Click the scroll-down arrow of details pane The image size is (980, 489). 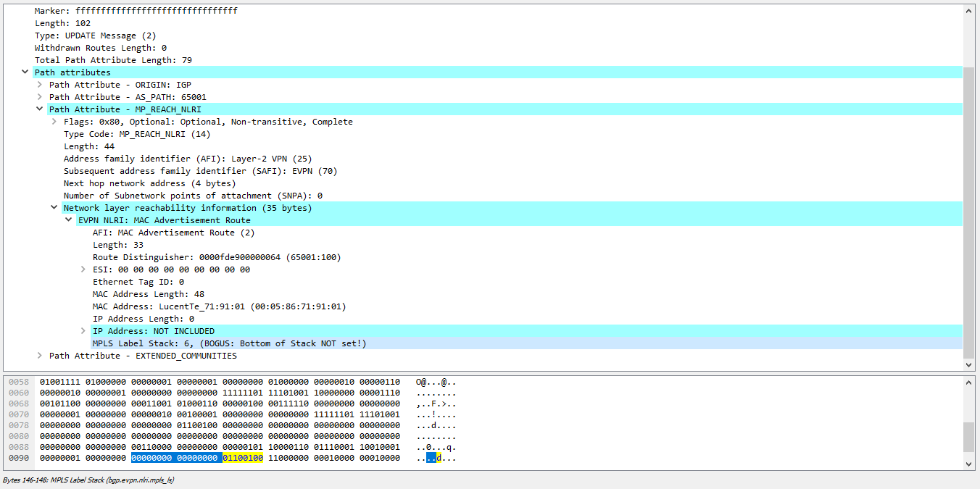pos(969,365)
